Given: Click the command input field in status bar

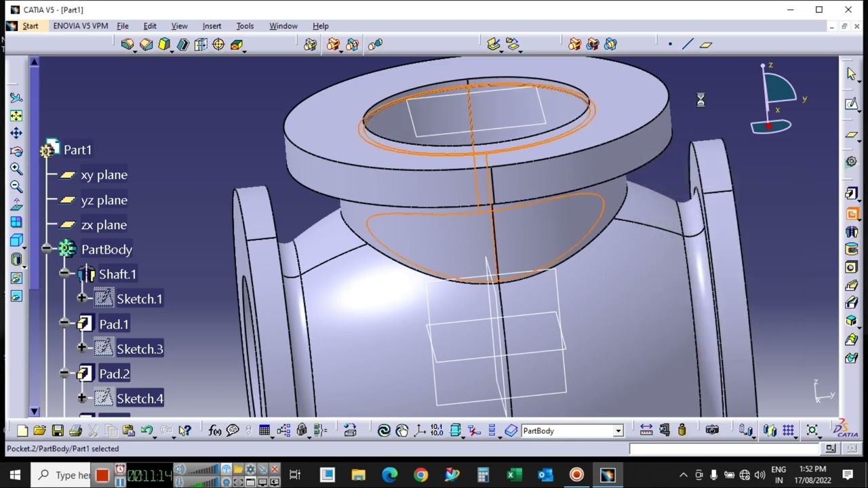Looking at the screenshot, I should 726,449.
